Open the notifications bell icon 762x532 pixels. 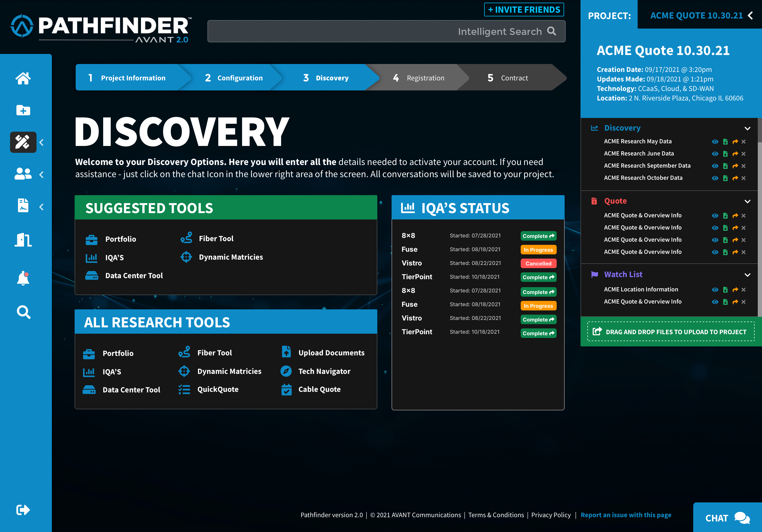pos(23,278)
